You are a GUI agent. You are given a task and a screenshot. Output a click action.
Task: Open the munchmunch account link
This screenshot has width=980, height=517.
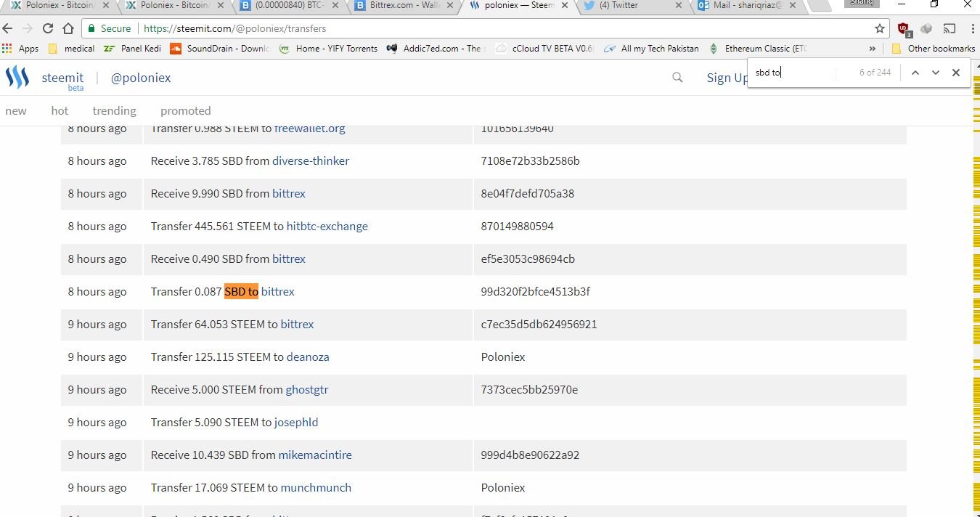(316, 488)
